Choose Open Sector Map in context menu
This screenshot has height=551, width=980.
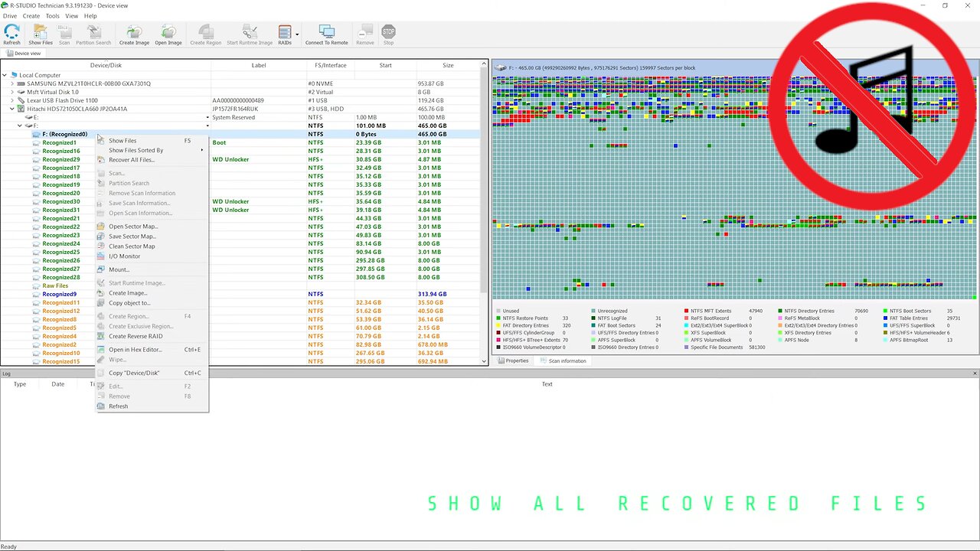coord(152,227)
